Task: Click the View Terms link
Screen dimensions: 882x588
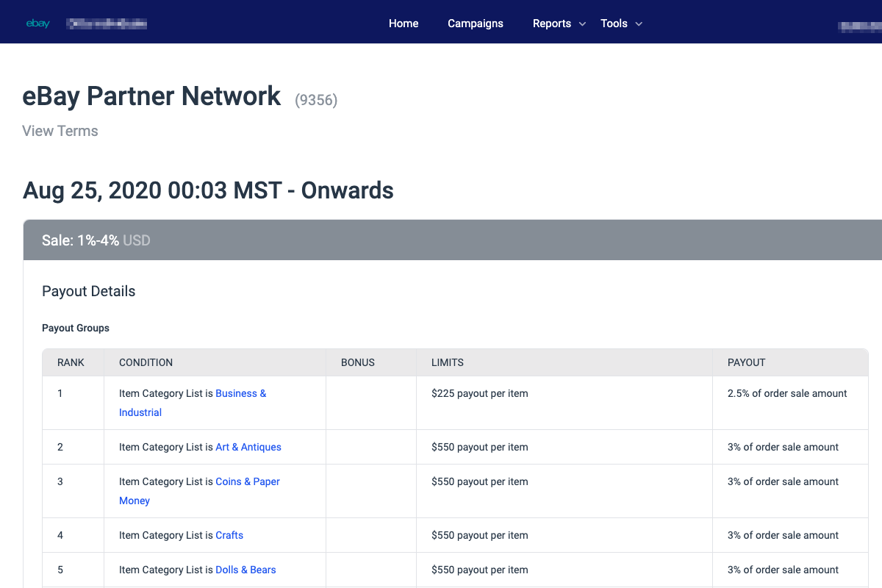Action: [x=60, y=131]
